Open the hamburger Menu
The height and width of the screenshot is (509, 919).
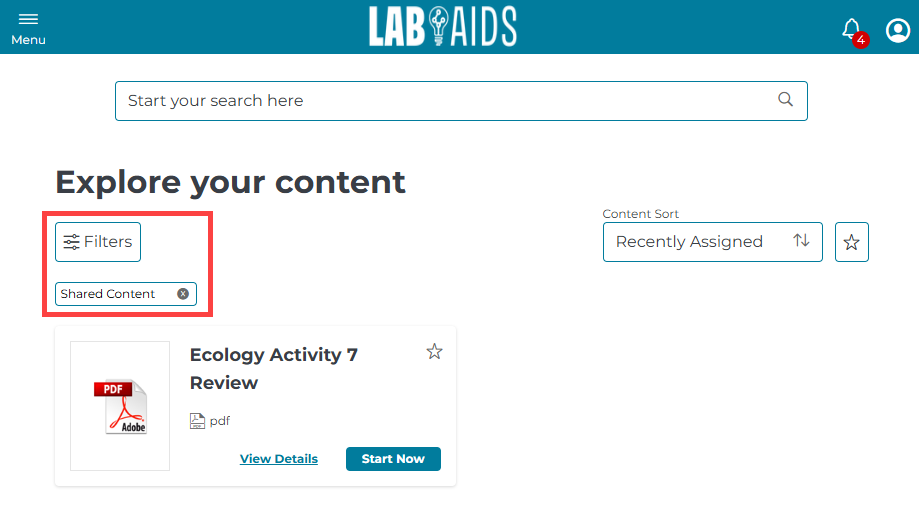click(28, 29)
